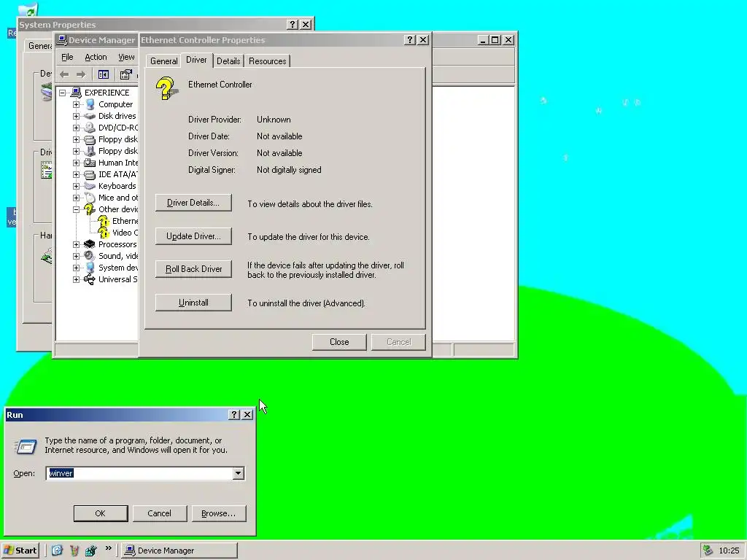Click the Show Desktop quick launch icon
The image size is (747, 560).
pos(57,551)
